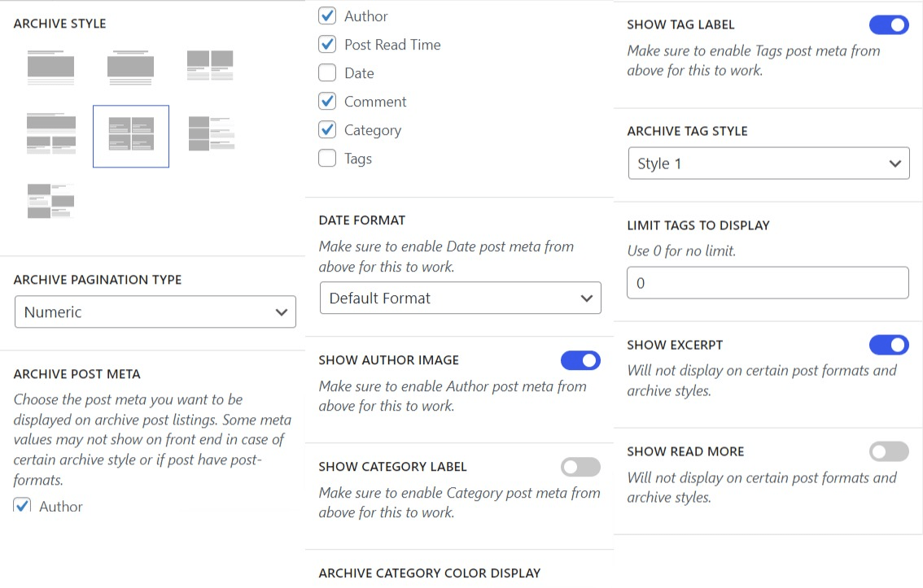The height and width of the screenshot is (588, 923).
Task: Click the ARCHIVE CATEGORY COLOR DISPLAY heading
Action: tap(430, 573)
